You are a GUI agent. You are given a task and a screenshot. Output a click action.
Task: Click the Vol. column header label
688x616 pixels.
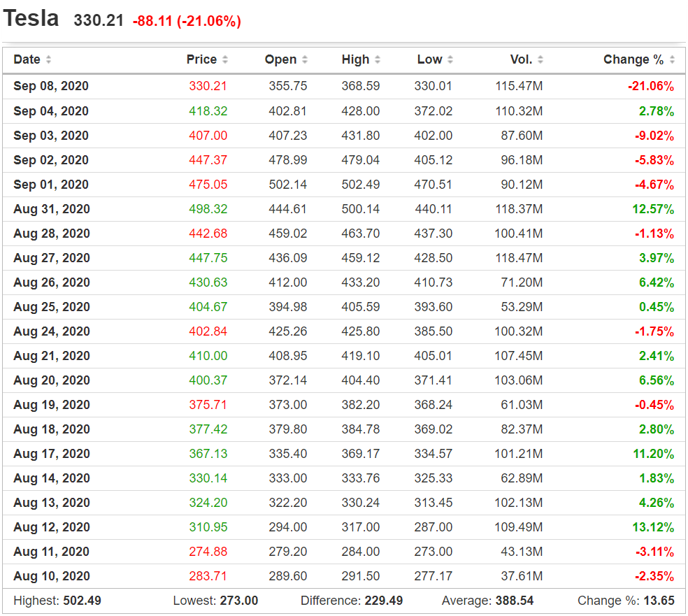(x=522, y=59)
